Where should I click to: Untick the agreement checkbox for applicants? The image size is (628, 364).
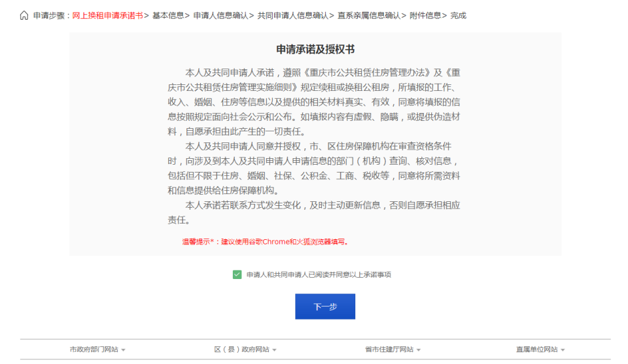click(237, 274)
